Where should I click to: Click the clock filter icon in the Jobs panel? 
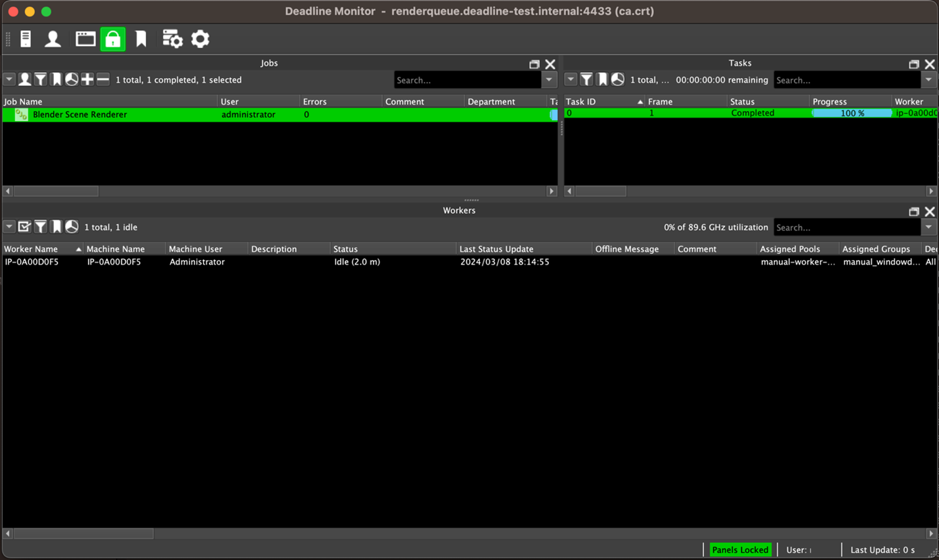coord(72,79)
